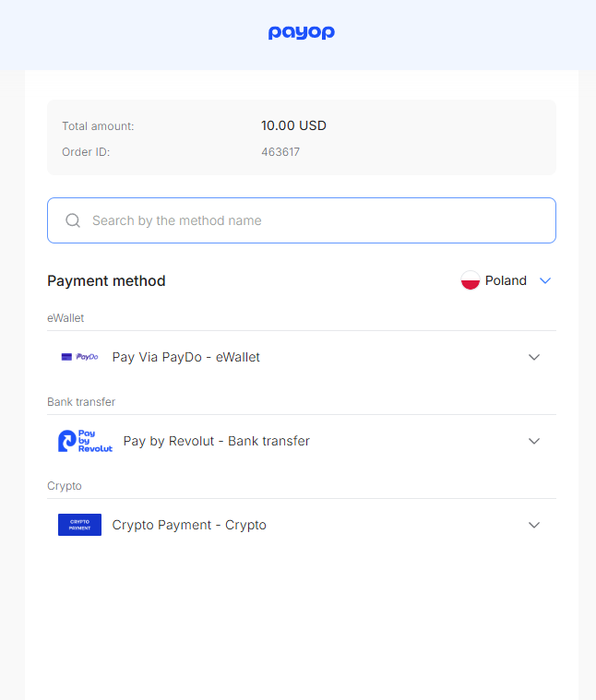Click the 10.00 USD total amount

293,125
